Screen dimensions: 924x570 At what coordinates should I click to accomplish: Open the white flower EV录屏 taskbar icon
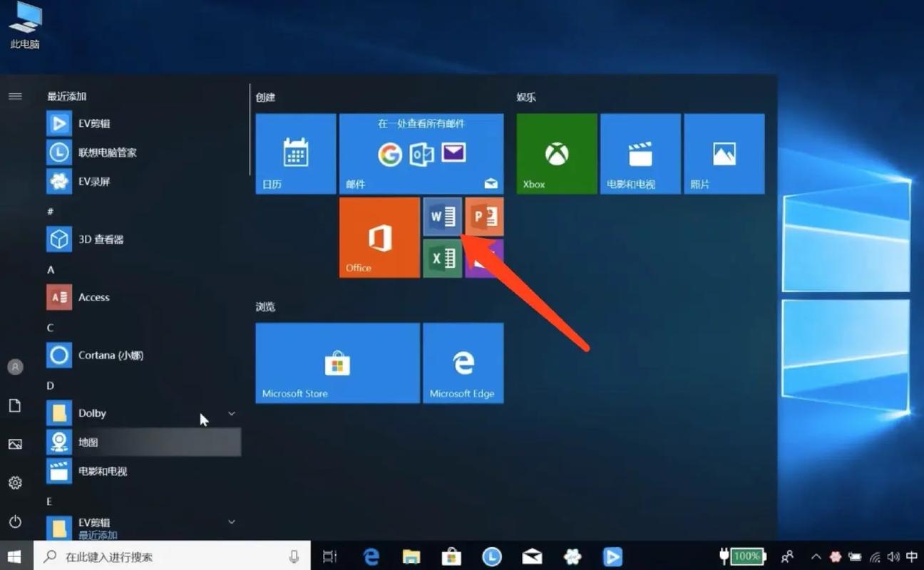573,556
